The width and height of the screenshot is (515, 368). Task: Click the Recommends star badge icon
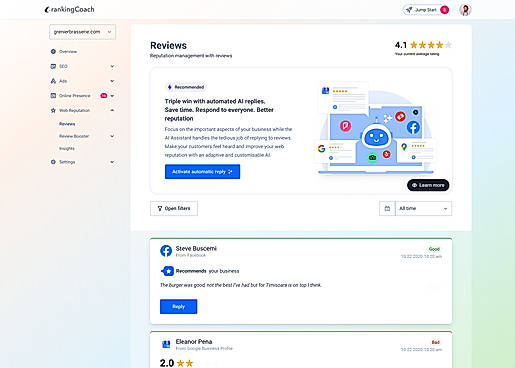[167, 271]
